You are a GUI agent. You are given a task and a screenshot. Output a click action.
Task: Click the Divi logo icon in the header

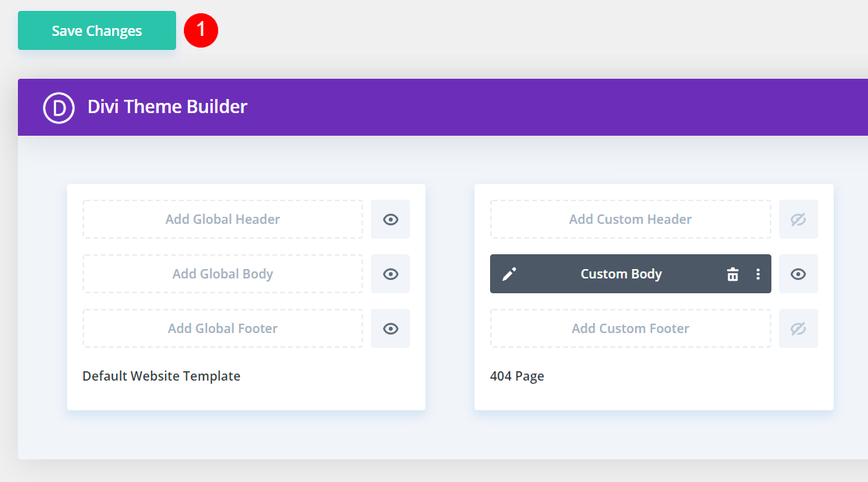58,108
